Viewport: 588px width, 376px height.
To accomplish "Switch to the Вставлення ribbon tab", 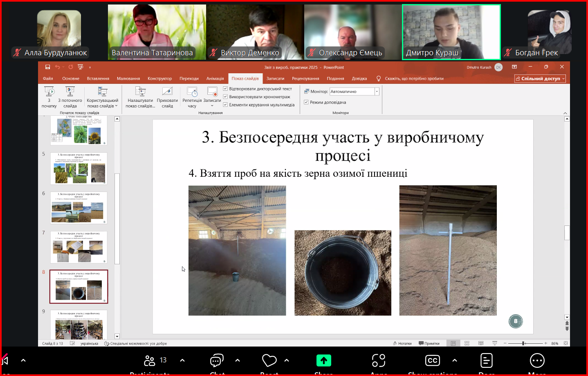I will 98,79.
